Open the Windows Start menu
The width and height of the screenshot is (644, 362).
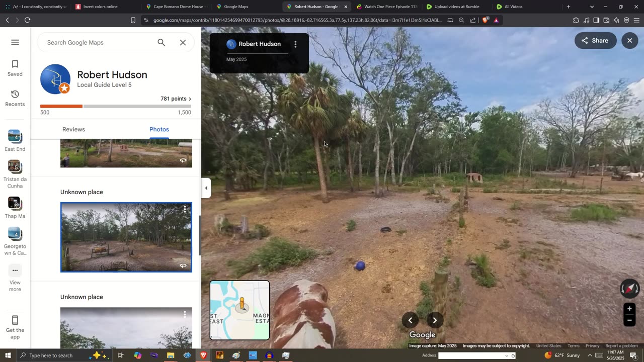(8, 355)
